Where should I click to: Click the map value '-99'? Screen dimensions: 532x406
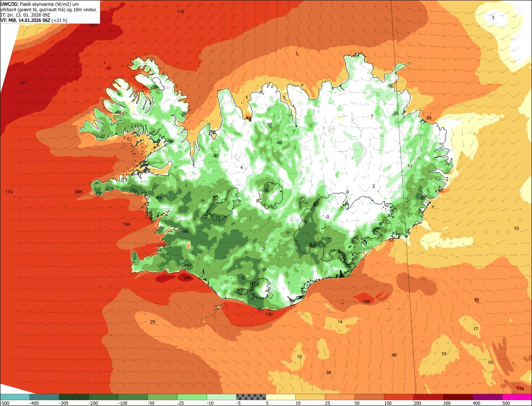[185, 231]
